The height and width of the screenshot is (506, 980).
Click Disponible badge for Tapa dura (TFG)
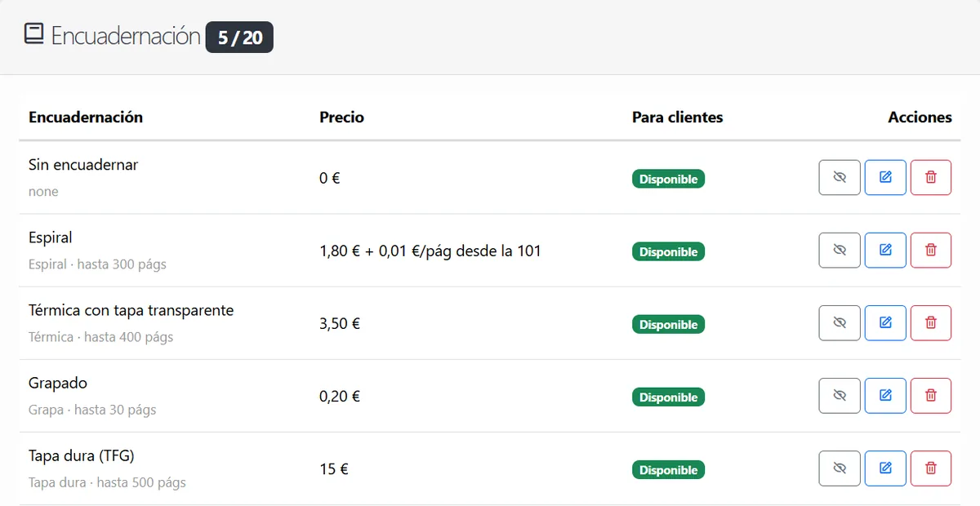(x=668, y=469)
